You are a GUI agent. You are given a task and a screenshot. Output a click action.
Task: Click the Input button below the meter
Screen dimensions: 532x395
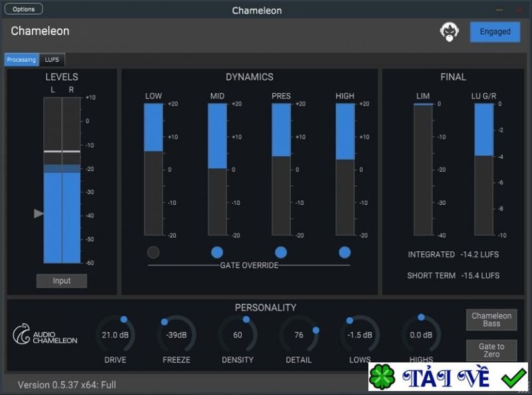click(61, 281)
